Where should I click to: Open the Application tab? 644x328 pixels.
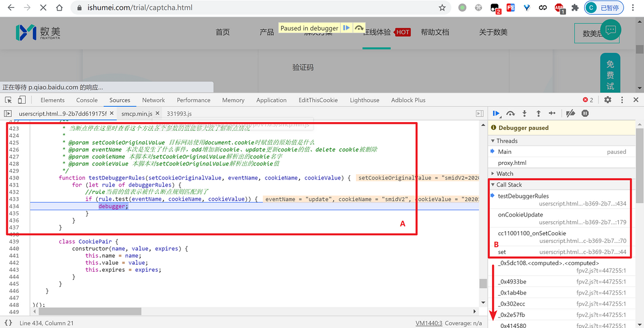coord(271,100)
